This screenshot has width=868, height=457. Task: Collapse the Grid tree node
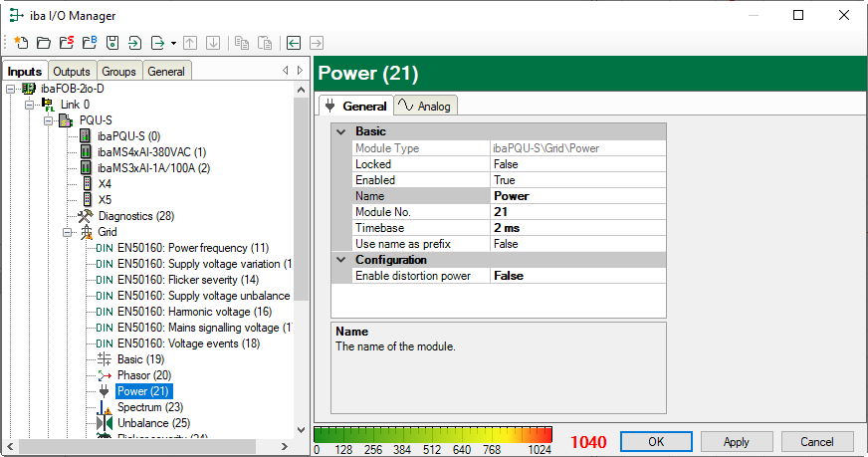pyautogui.click(x=69, y=232)
